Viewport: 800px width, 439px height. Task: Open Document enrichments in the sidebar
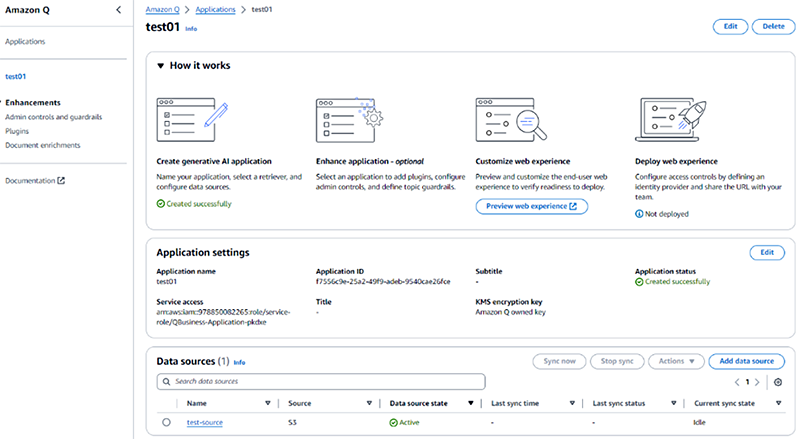tap(43, 145)
